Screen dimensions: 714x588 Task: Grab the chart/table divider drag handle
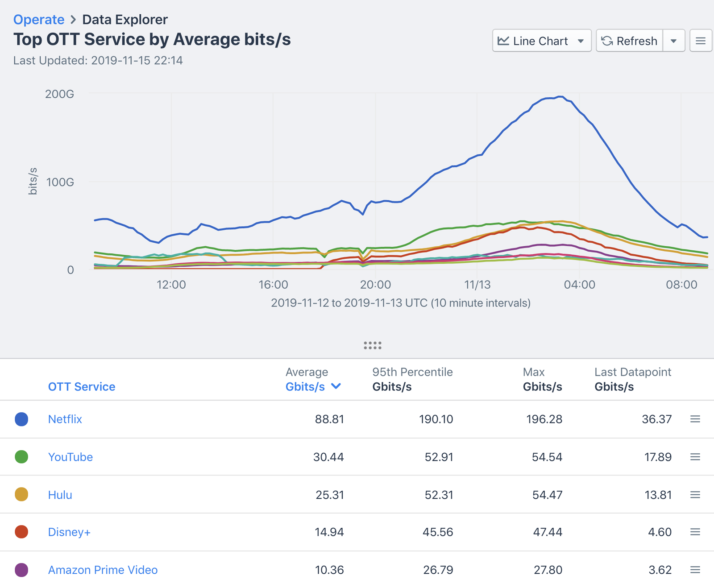tap(373, 345)
